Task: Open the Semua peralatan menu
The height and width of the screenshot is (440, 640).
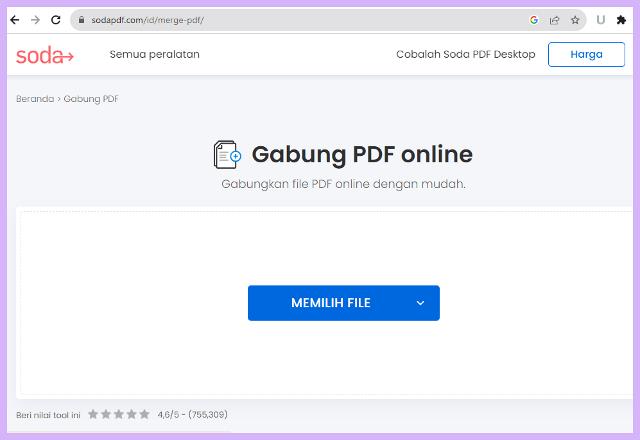Action: pyautogui.click(x=154, y=54)
